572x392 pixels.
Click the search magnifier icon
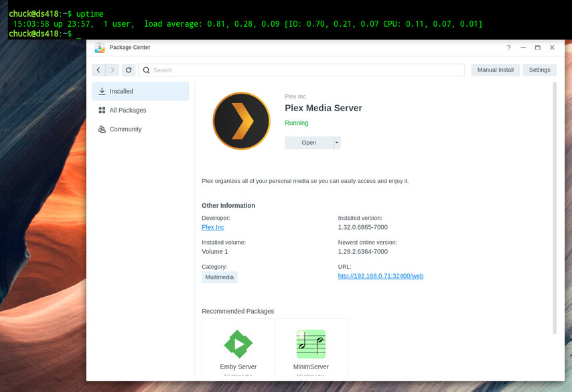(x=146, y=70)
